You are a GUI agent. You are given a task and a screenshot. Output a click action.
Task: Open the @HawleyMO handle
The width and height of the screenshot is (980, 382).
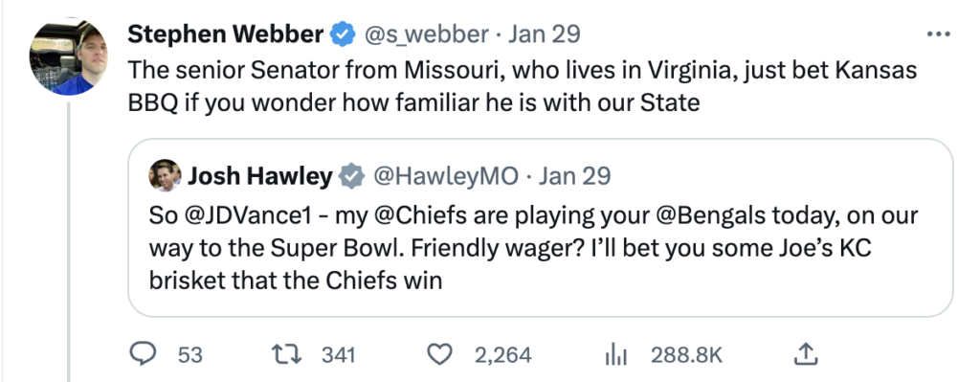446,177
